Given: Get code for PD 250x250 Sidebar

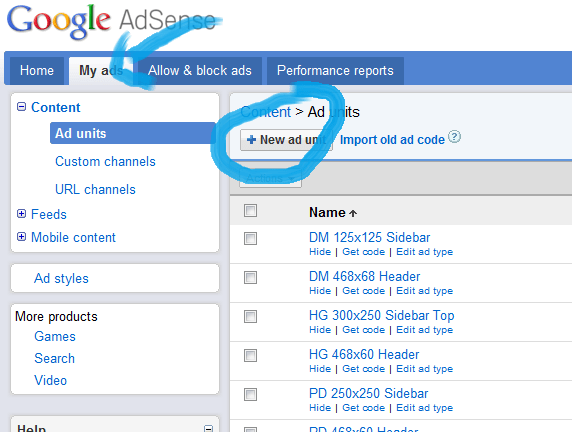Looking at the screenshot, I should 363,408.
